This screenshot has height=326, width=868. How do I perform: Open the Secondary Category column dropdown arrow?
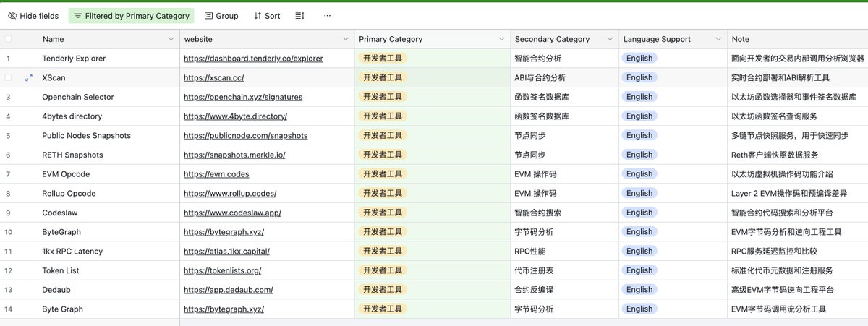pyautogui.click(x=610, y=39)
